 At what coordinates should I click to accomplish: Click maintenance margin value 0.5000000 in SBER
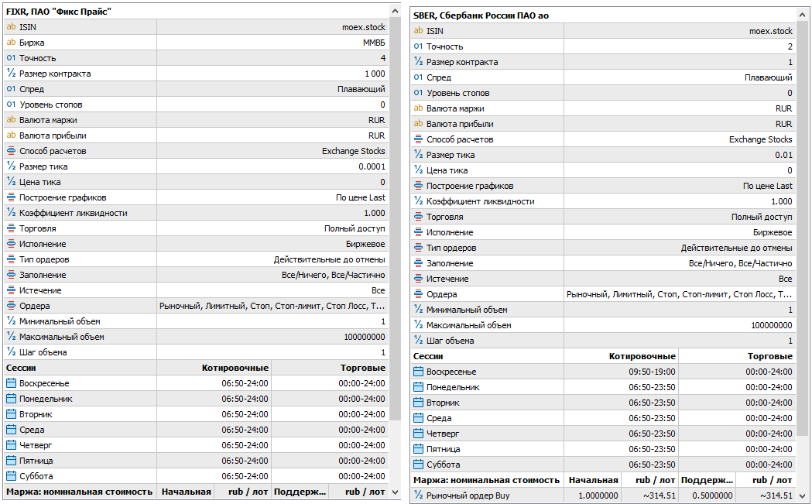click(x=713, y=495)
